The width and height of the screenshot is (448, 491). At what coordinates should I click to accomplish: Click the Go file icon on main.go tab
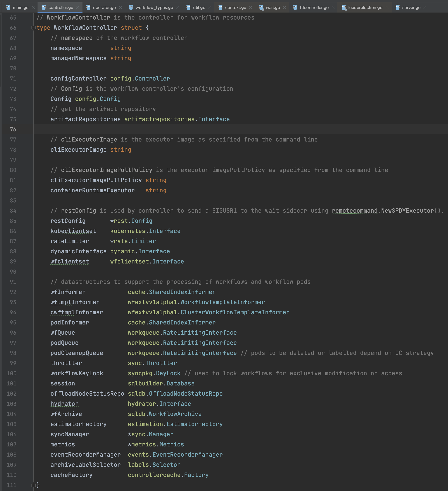(x=8, y=8)
